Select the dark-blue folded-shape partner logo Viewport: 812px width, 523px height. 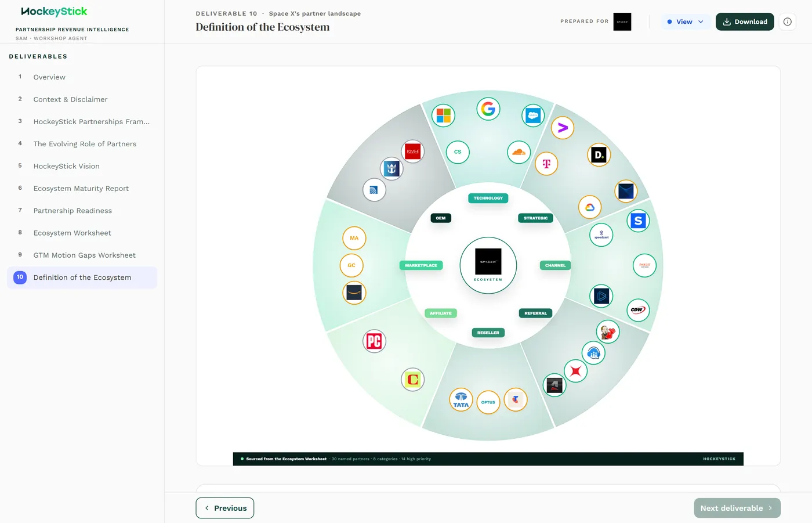pyautogui.click(x=626, y=191)
